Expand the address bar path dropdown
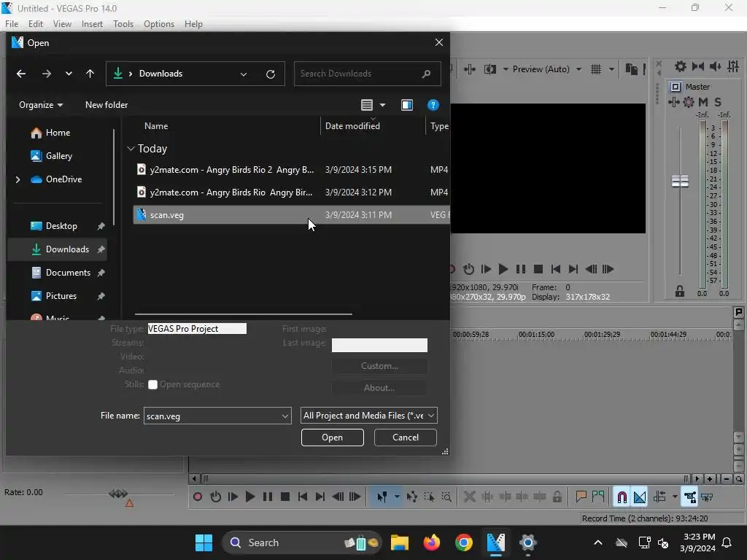The width and height of the screenshot is (747, 560). pos(244,74)
